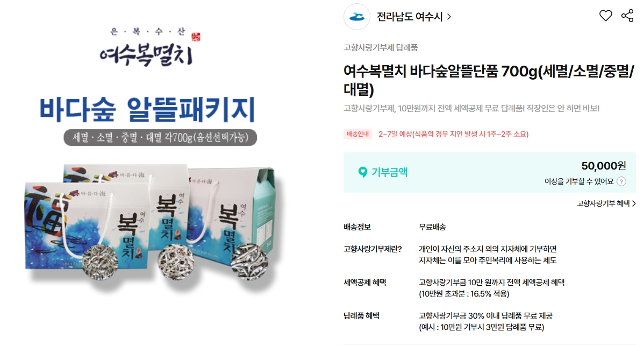Click the gray option pill 세멸·소멸·중멸·대멸

point(160,137)
